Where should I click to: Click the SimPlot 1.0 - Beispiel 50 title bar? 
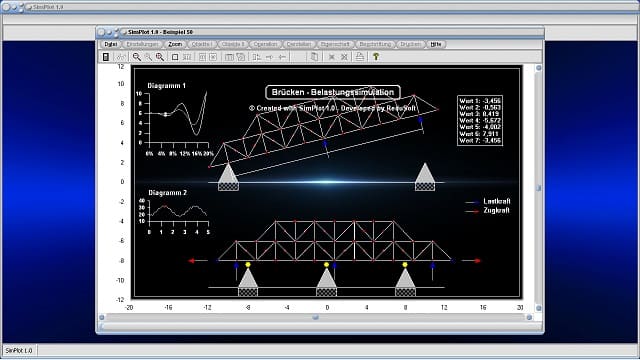click(x=320, y=32)
